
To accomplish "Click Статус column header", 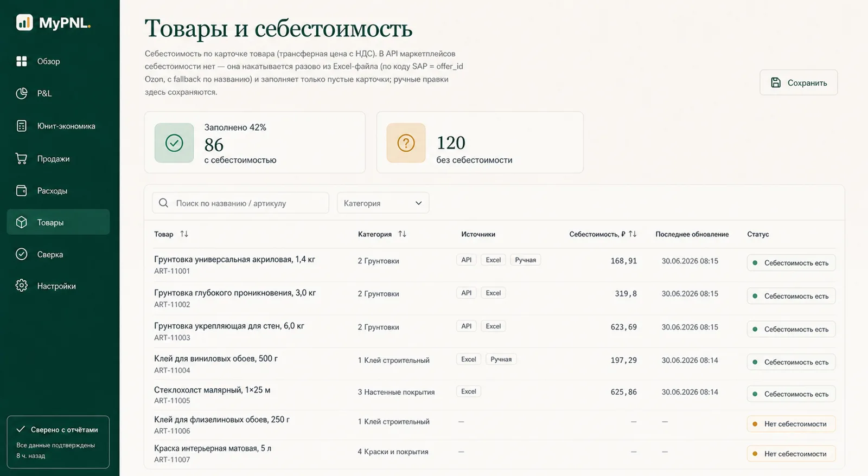I will click(x=758, y=234).
